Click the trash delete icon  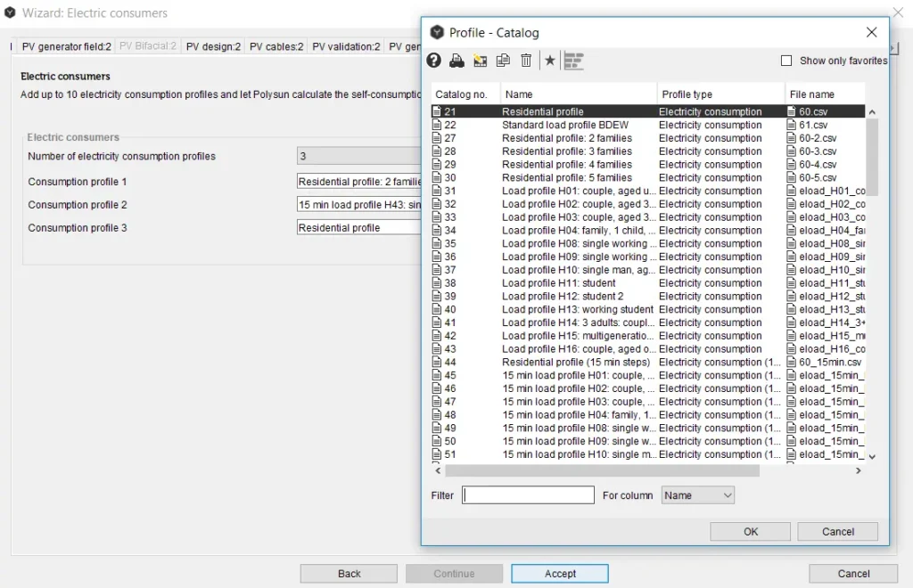526,61
